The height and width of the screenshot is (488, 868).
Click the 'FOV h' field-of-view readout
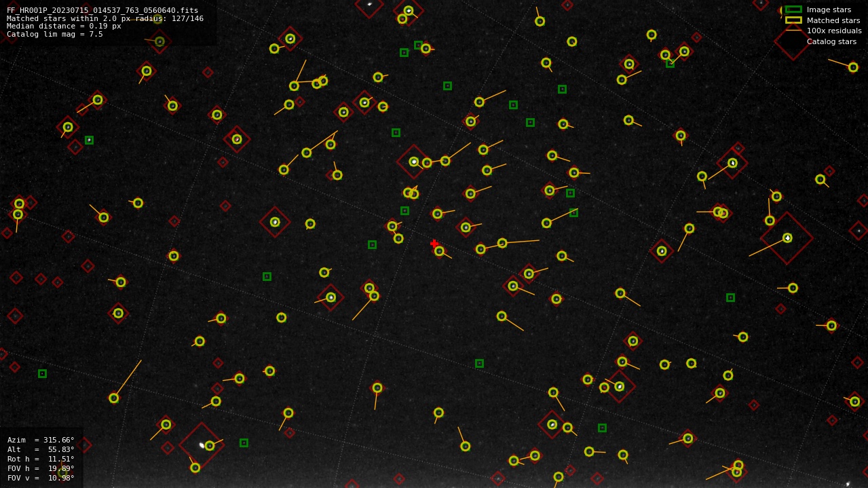tap(41, 468)
